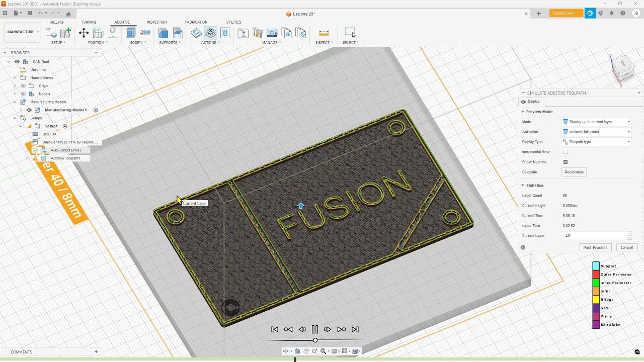Click the Expiring Soon orange button

tap(566, 14)
